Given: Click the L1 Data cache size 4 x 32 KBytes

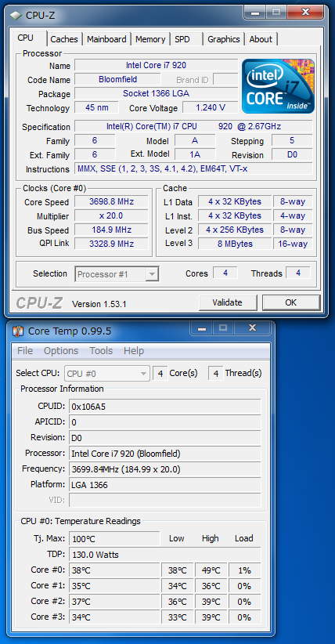Looking at the screenshot, I should [x=235, y=201].
